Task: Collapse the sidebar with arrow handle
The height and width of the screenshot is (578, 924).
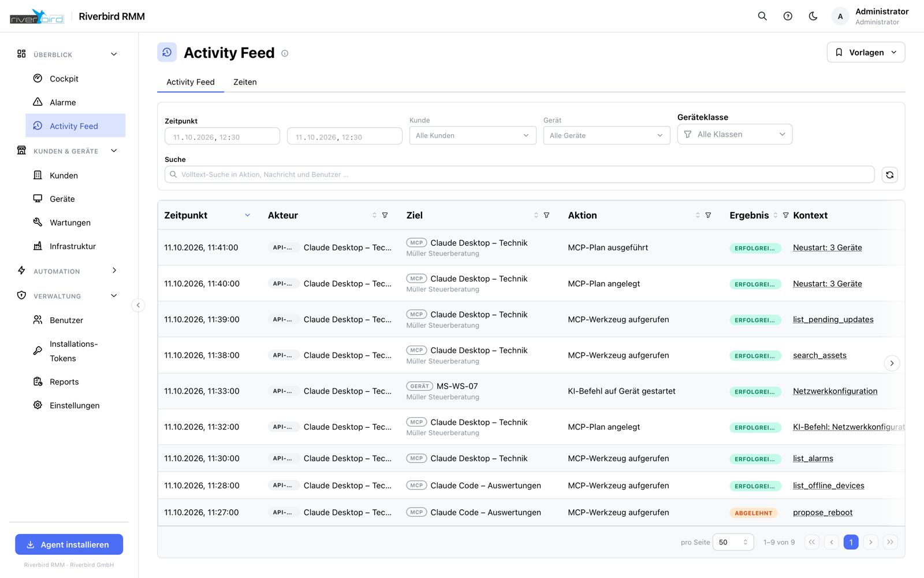Action: coord(138,305)
